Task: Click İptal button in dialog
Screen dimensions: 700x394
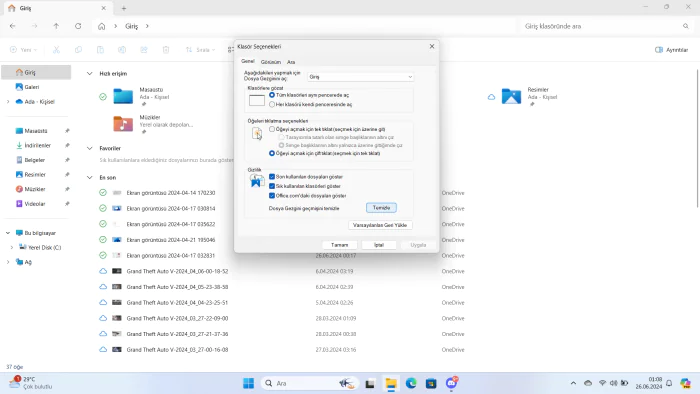Action: coord(379,245)
